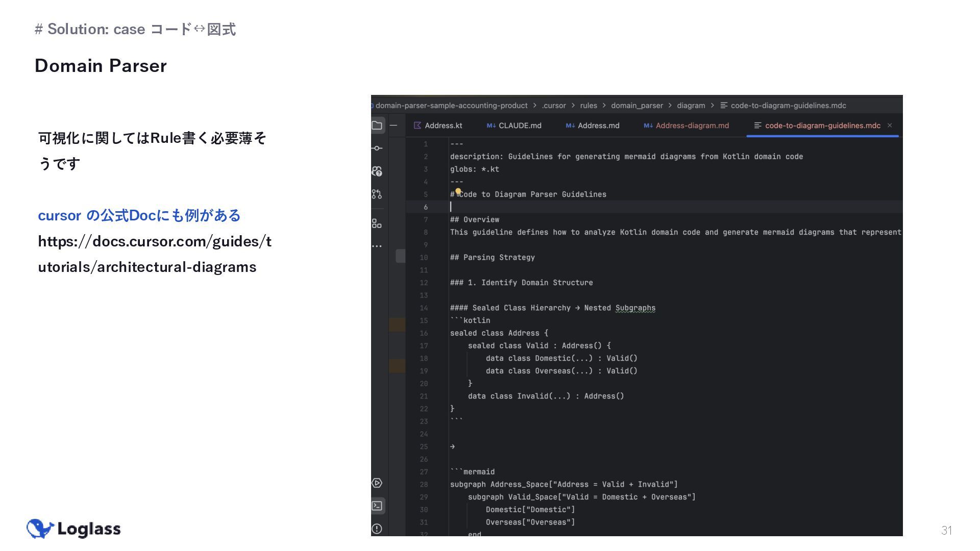Open the Commit tool window icon
This screenshot has height=551, width=980.
click(377, 148)
